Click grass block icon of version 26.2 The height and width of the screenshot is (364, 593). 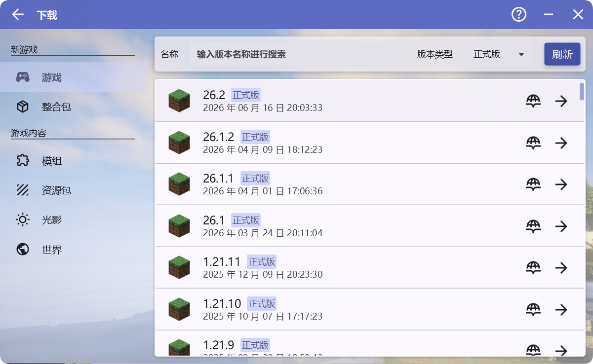pos(179,101)
